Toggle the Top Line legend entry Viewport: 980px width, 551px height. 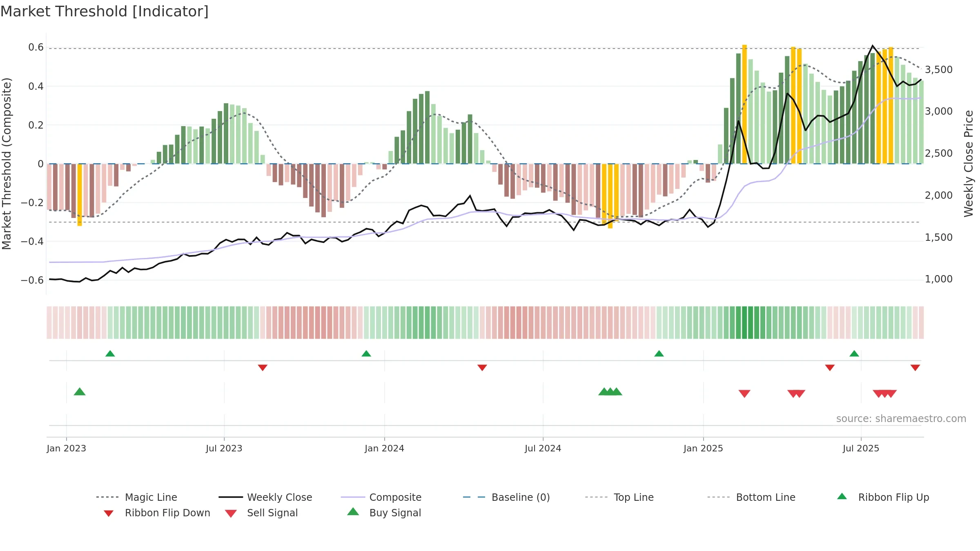click(619, 497)
